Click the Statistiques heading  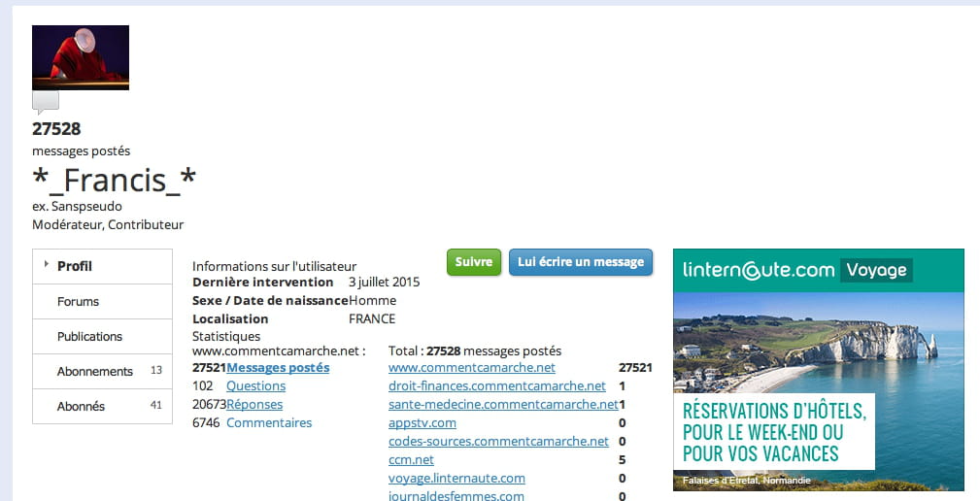(226, 337)
